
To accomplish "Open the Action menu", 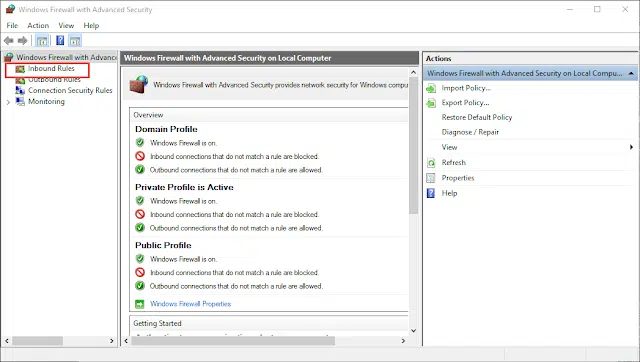I will 38,25.
